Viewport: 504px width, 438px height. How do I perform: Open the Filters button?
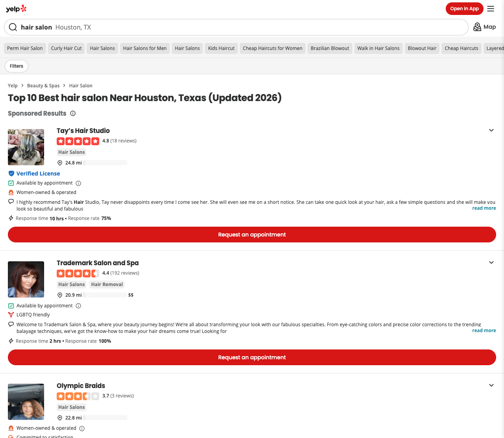click(x=17, y=66)
